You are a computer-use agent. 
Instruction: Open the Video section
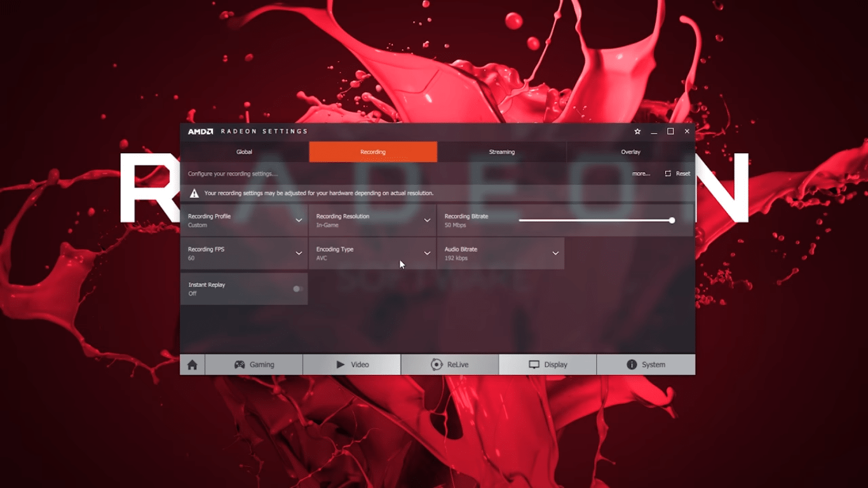[x=352, y=365]
